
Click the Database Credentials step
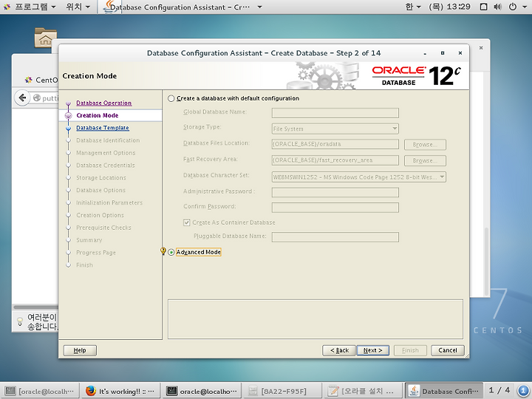click(x=106, y=166)
